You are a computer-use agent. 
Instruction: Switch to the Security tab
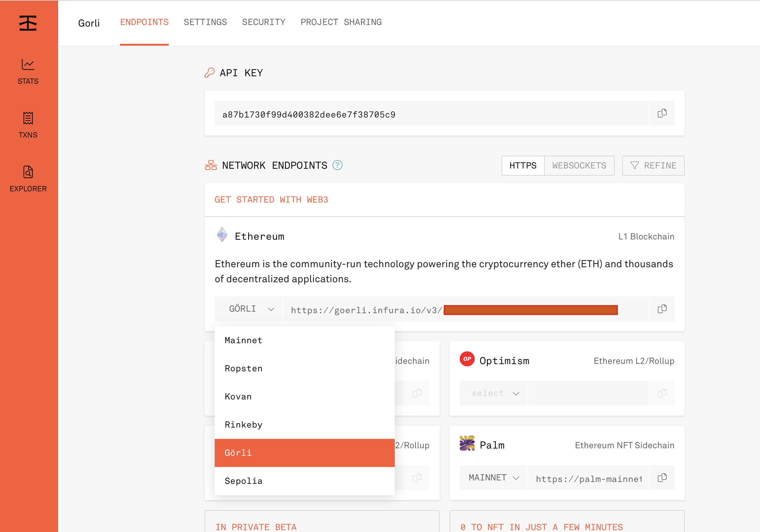[263, 22]
